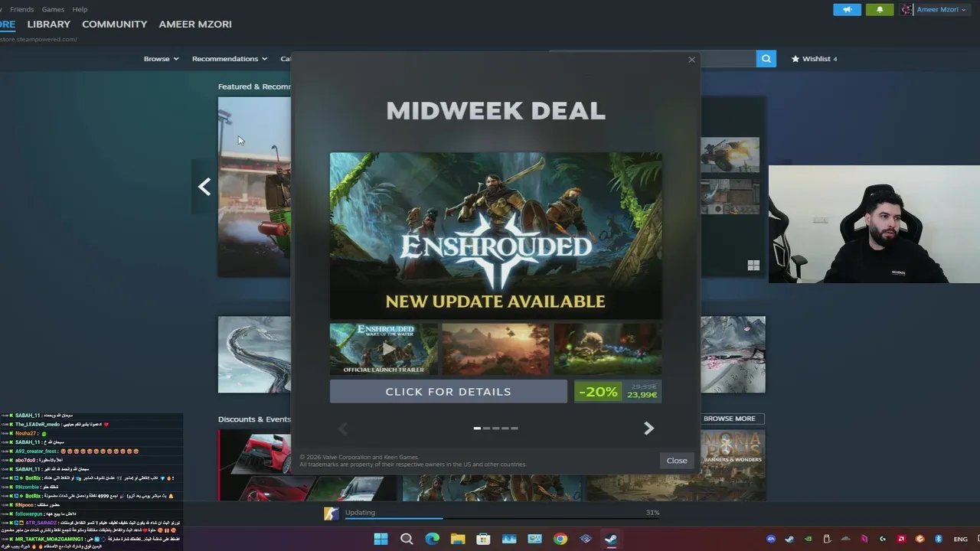Click the MIDWEEK DEAL title text
The width and height of the screenshot is (980, 551).
click(x=495, y=111)
